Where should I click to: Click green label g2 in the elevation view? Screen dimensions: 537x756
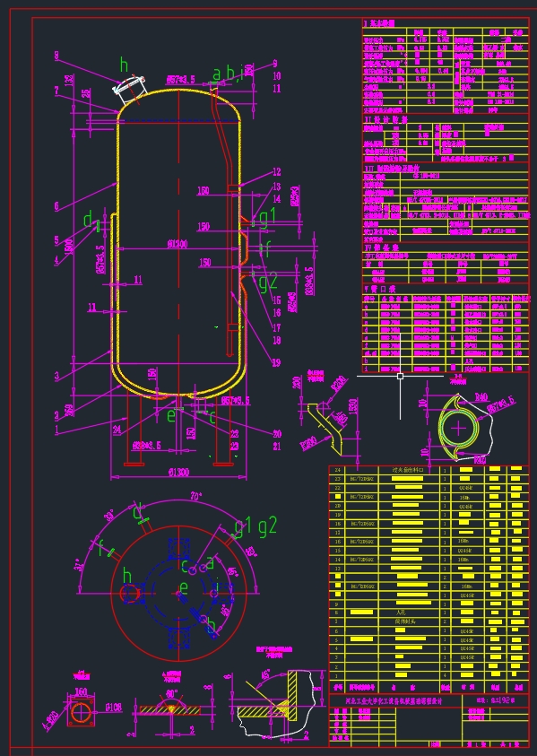269,283
